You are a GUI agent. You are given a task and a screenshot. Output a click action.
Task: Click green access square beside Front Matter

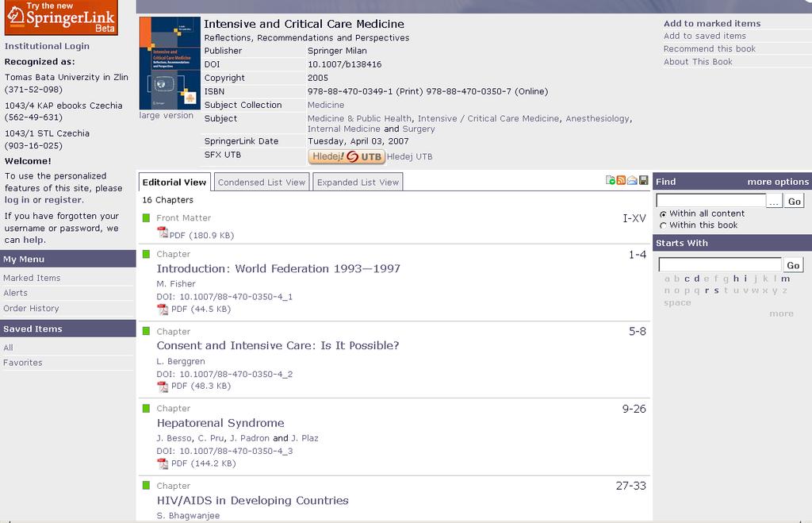[146, 217]
